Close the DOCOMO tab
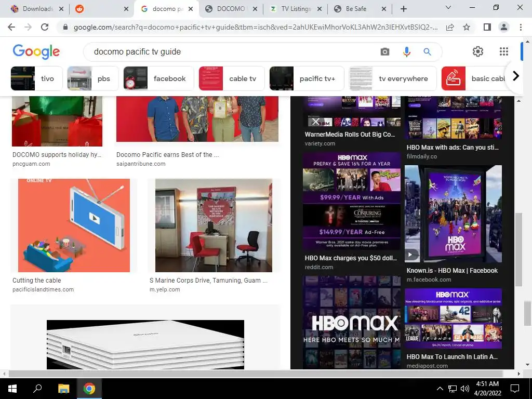 point(255,9)
